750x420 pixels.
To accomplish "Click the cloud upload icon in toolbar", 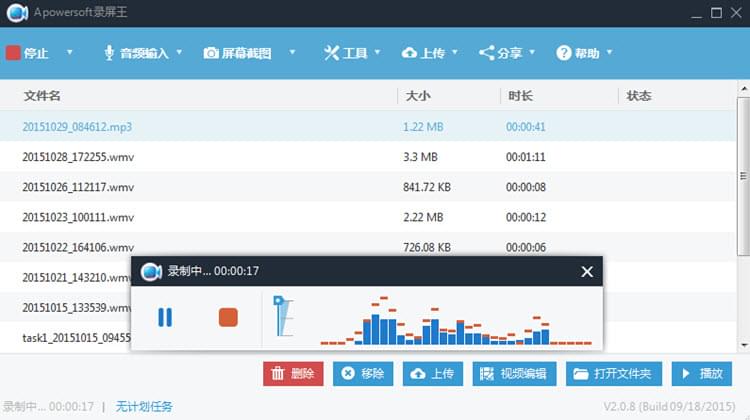I will pyautogui.click(x=409, y=53).
